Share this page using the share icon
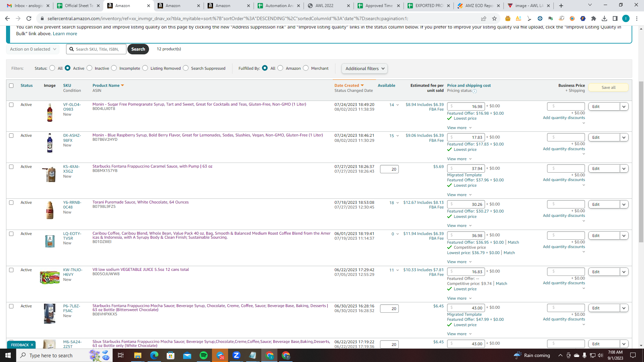644x362 pixels. (484, 18)
